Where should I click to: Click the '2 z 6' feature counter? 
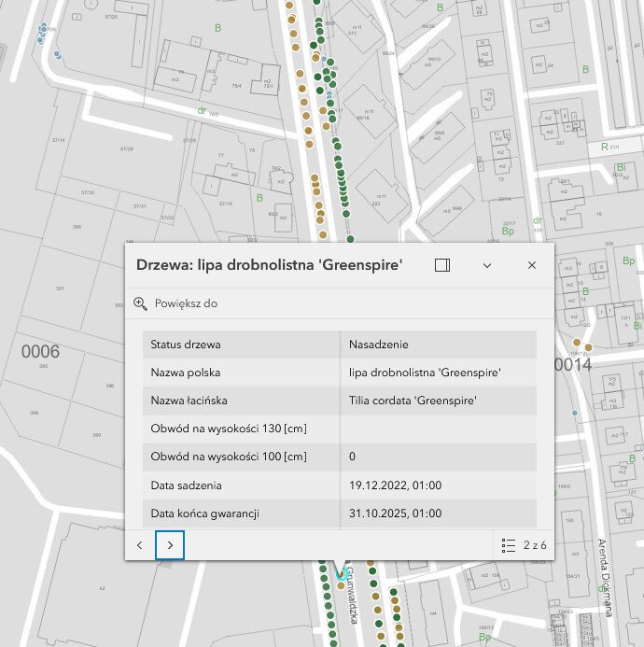(x=535, y=544)
